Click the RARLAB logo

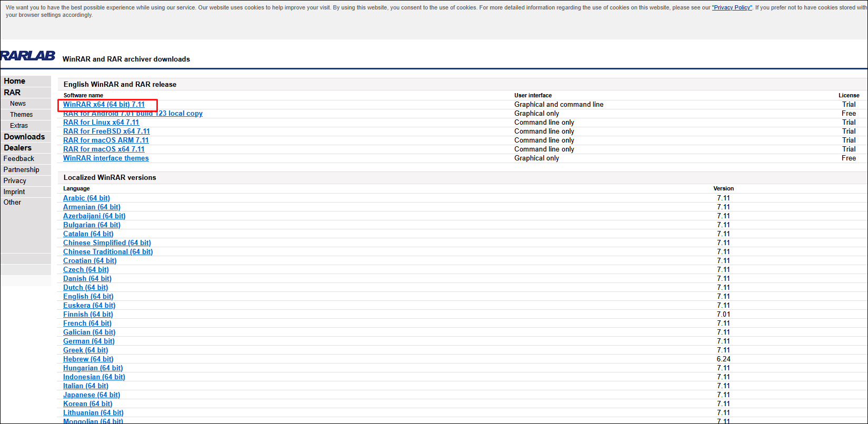[27, 56]
